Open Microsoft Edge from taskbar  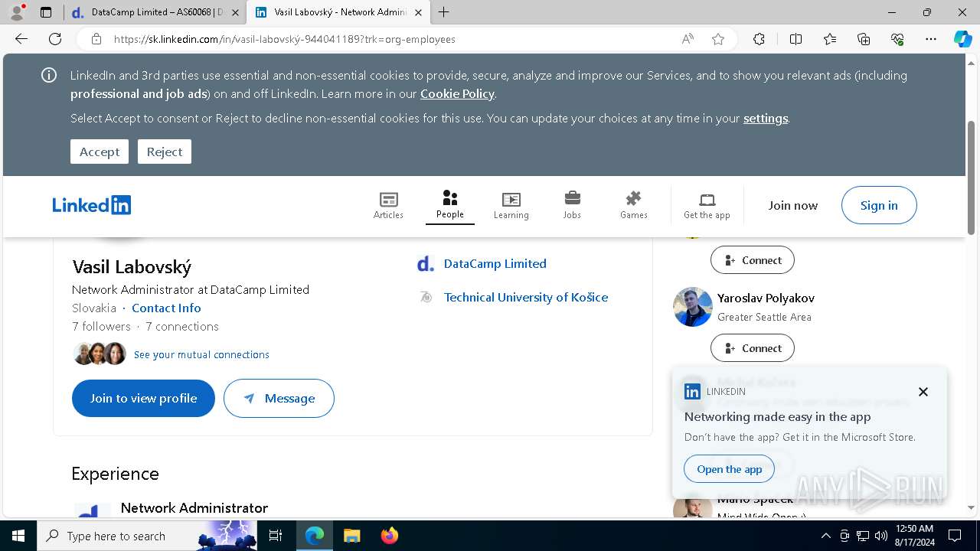pos(315,536)
